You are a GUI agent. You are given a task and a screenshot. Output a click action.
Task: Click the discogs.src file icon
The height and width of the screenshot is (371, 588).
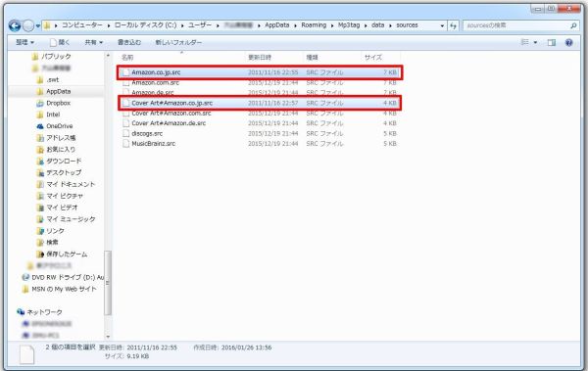[126, 133]
